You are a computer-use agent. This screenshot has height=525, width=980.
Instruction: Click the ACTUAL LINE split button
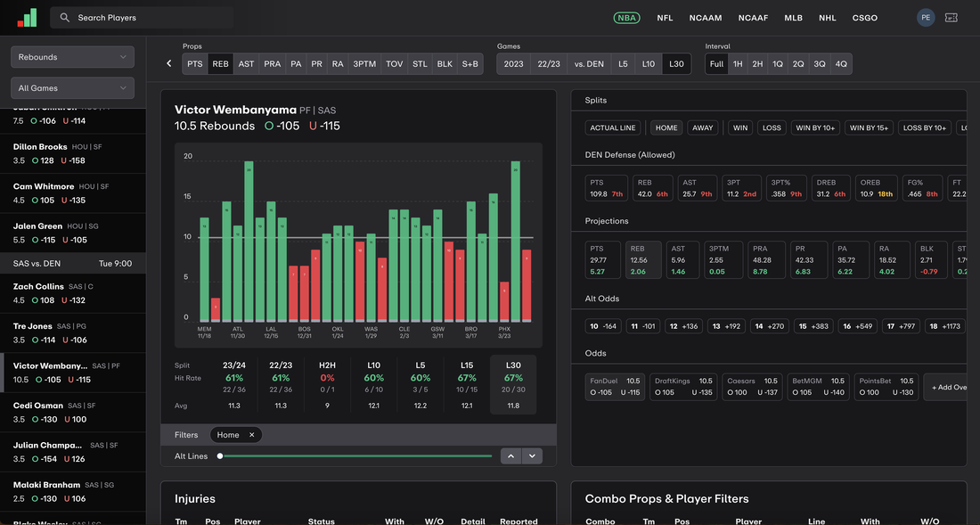click(613, 127)
